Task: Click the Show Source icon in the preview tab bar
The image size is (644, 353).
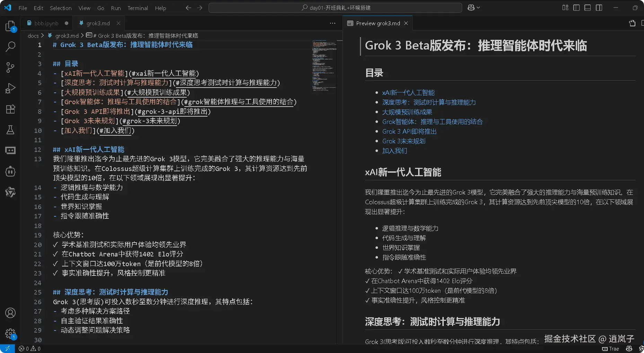Action: [632, 23]
